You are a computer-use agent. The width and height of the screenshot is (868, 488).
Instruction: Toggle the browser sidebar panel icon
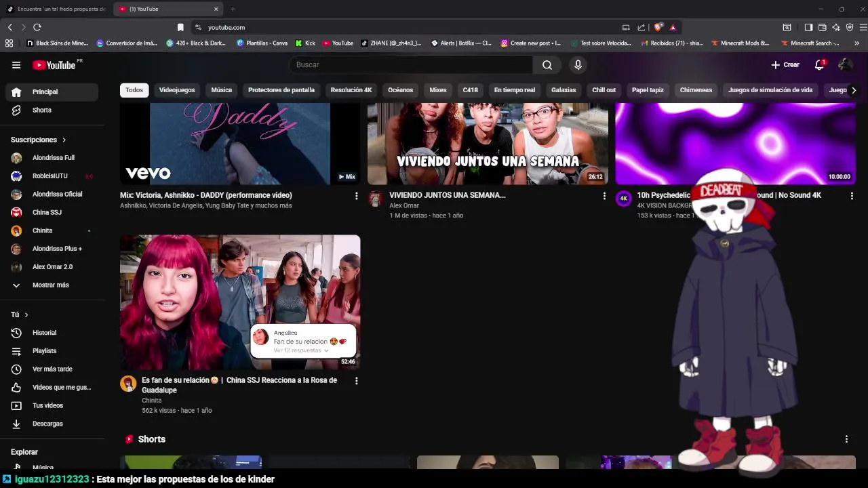pyautogui.click(x=808, y=27)
